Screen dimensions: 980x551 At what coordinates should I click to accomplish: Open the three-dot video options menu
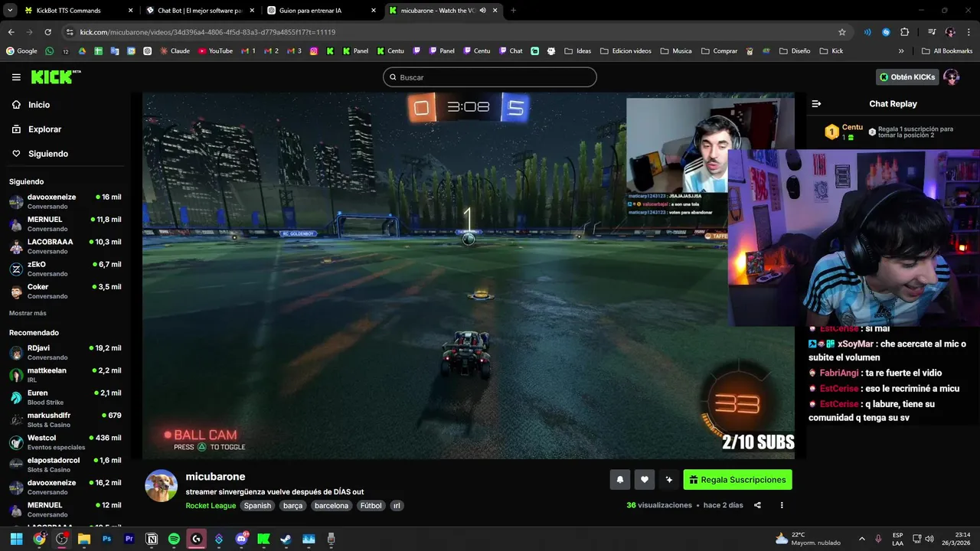(x=782, y=505)
